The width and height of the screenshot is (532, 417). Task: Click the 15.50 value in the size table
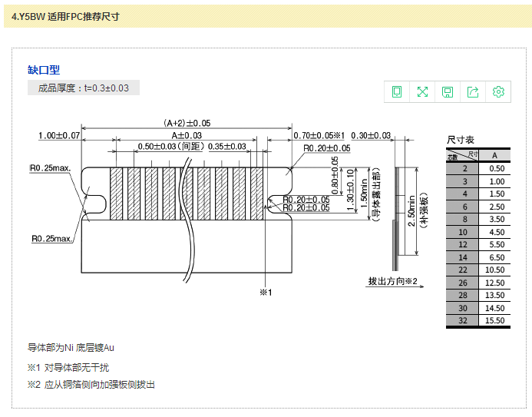[x=497, y=320]
